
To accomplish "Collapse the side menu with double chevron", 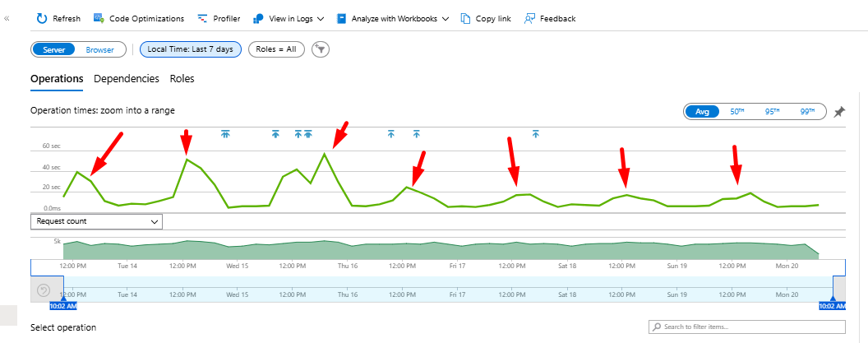I will click(7, 18).
